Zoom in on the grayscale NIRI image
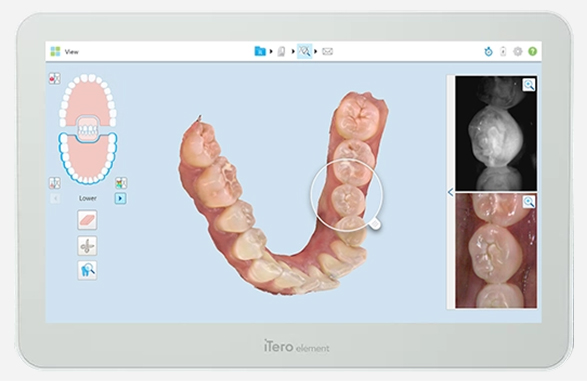Screen dimensions: 587x381 pos(529,85)
